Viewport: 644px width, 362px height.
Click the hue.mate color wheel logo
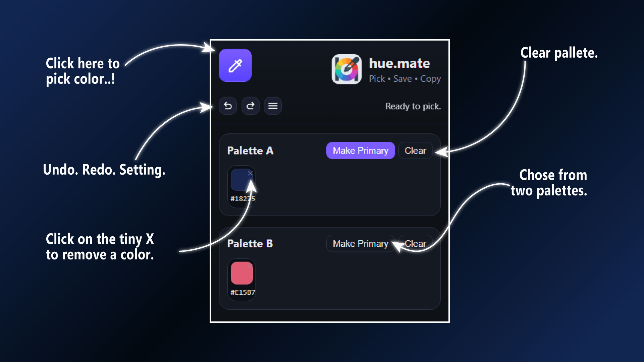[346, 69]
